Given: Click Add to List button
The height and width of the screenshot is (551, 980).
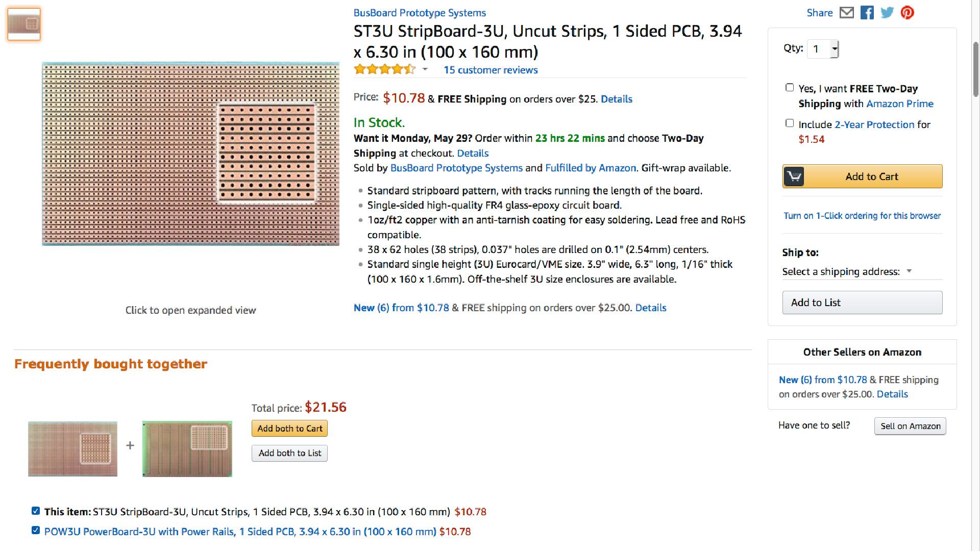Looking at the screenshot, I should click(862, 303).
